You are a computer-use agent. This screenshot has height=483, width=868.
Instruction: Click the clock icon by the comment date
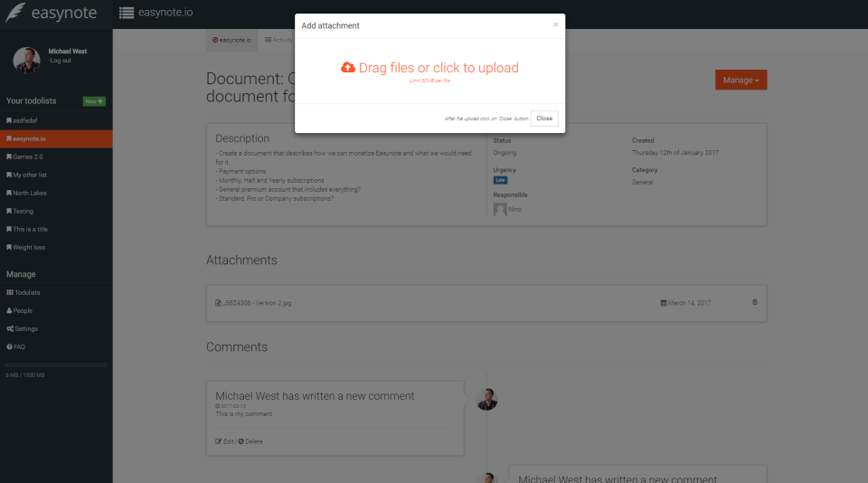click(x=218, y=406)
